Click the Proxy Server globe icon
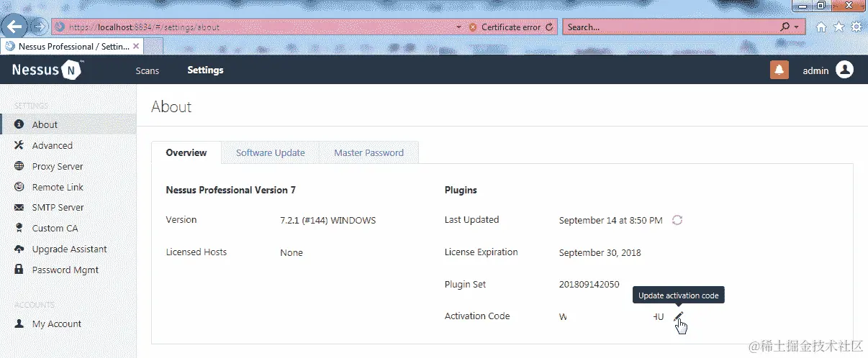The width and height of the screenshot is (868, 358). 19,166
